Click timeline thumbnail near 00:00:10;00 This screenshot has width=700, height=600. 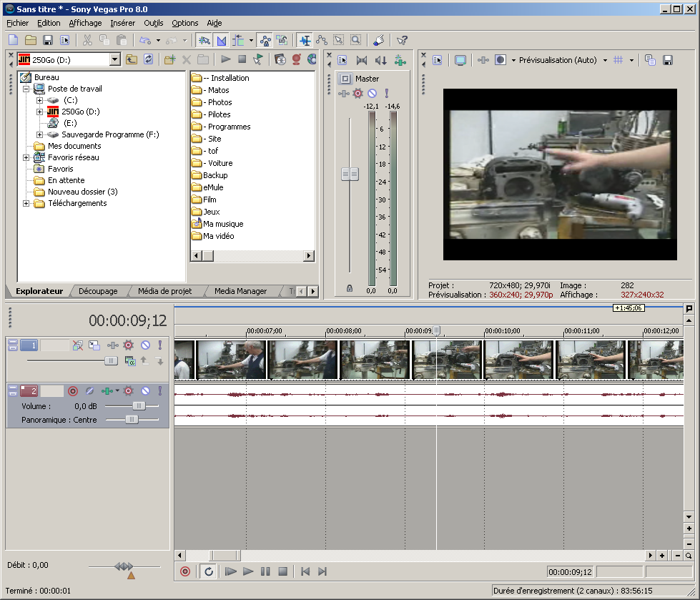coord(519,360)
